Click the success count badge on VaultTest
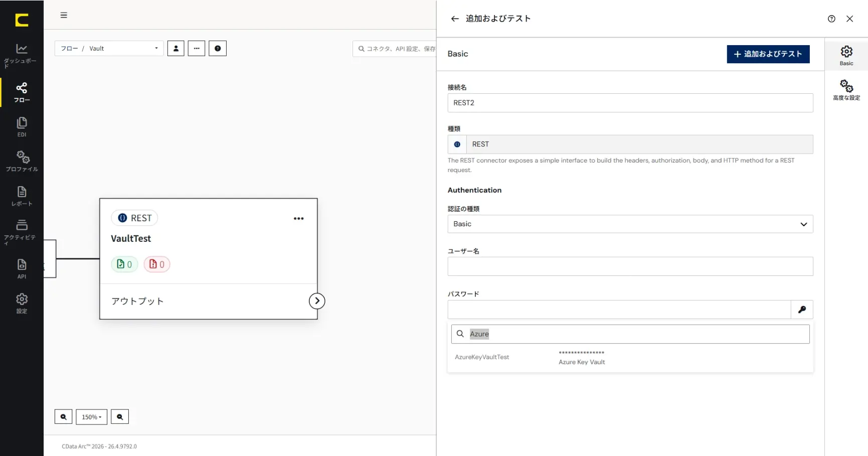 124,264
